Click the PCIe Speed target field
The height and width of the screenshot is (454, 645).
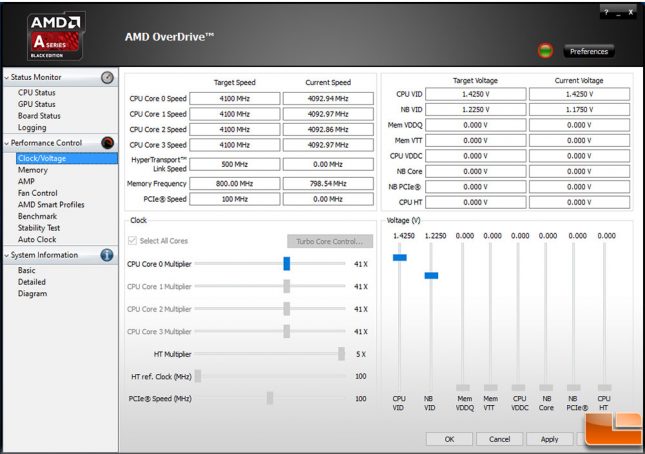(234, 199)
